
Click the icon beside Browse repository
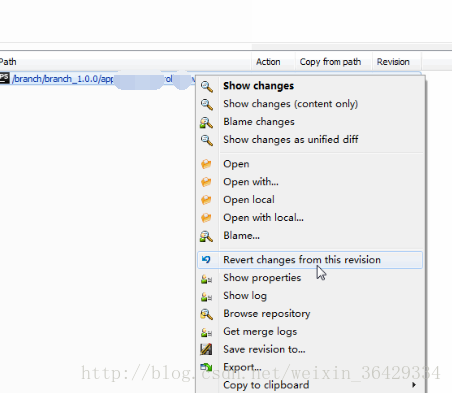click(x=206, y=314)
